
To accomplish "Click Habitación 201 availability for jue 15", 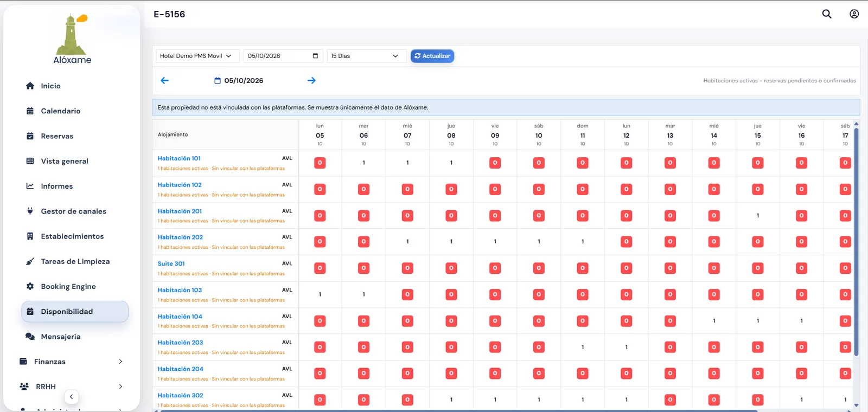I will tap(758, 216).
